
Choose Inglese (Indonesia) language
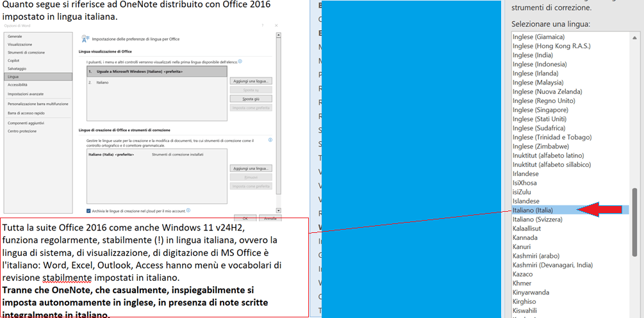coord(540,65)
